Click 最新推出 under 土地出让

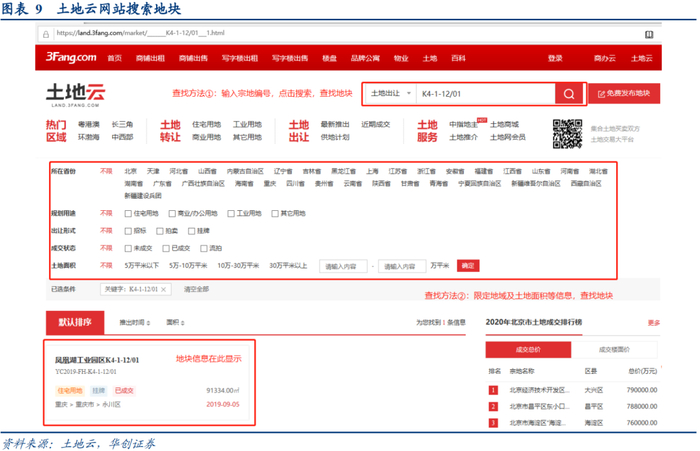pos(335,125)
